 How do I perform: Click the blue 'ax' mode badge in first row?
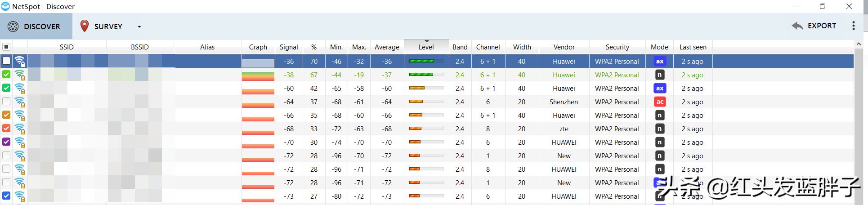pos(659,62)
